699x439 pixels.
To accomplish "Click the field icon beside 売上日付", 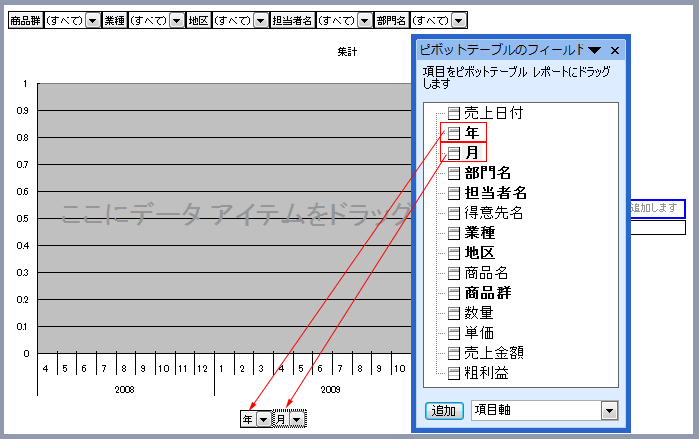I will pos(454,113).
